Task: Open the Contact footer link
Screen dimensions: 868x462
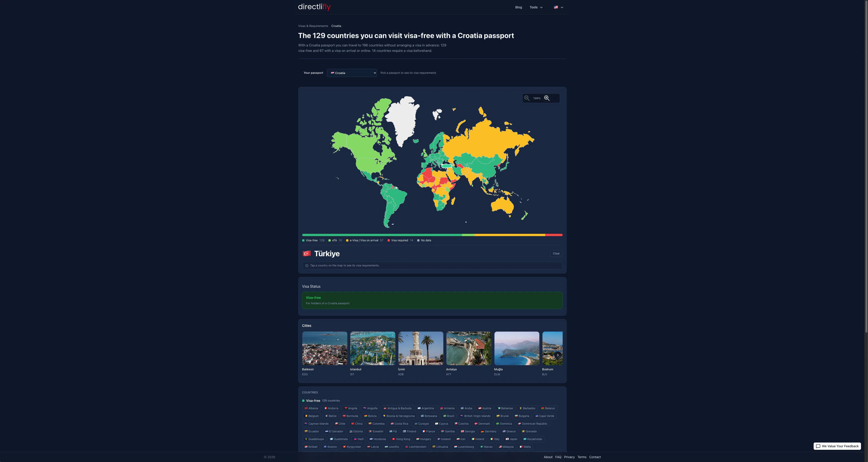Action: (595, 457)
